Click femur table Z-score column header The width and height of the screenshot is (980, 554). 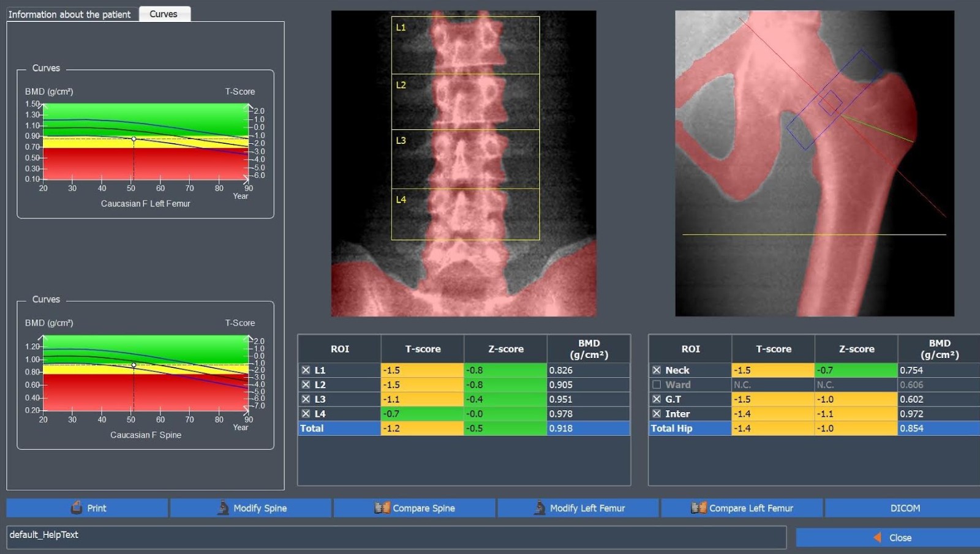pos(856,349)
